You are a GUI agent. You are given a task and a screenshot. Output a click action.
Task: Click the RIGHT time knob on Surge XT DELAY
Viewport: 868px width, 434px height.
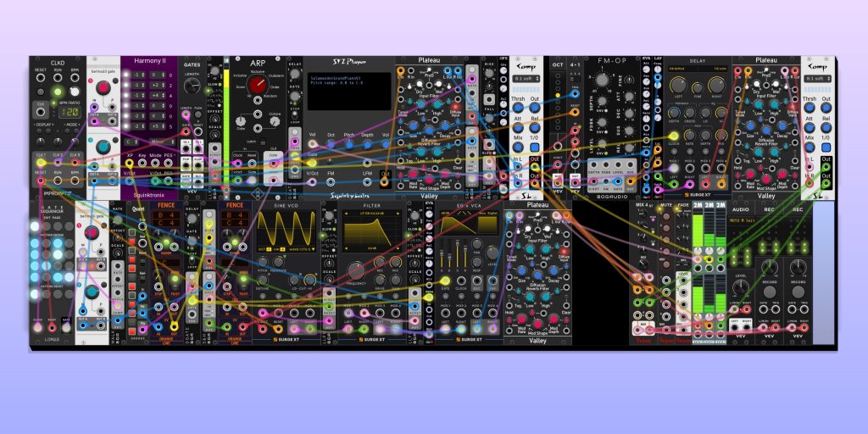(715, 85)
